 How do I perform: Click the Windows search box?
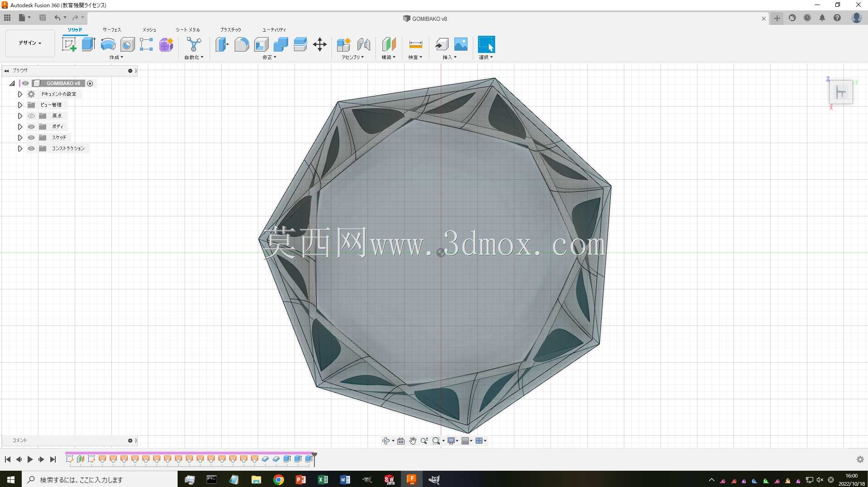[100, 480]
